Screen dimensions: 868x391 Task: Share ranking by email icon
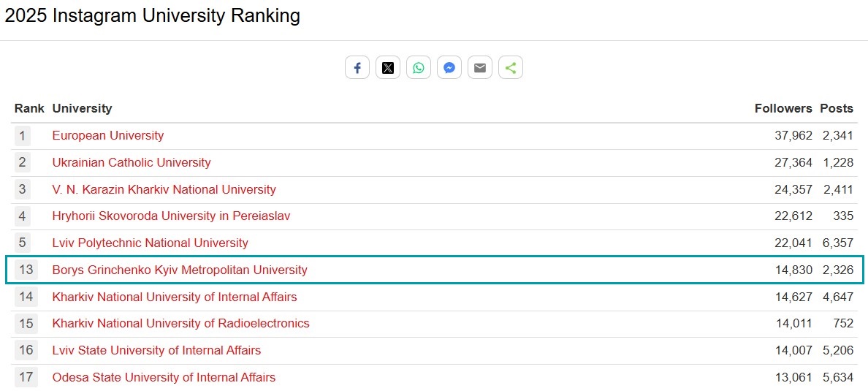(480, 68)
